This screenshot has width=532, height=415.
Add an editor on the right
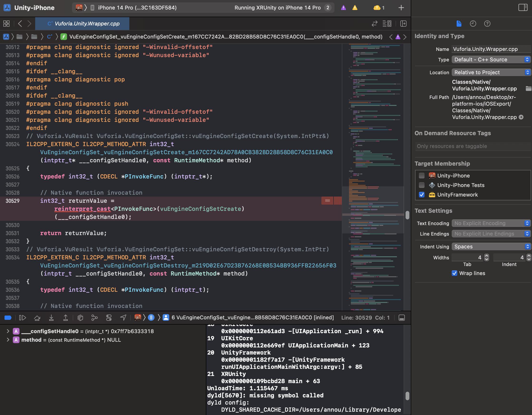tap(403, 24)
